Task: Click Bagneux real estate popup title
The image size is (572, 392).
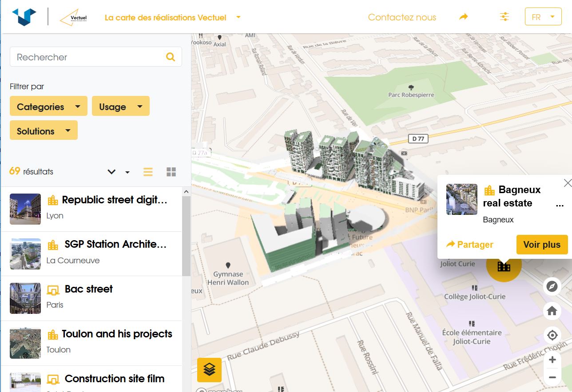Action: (512, 196)
